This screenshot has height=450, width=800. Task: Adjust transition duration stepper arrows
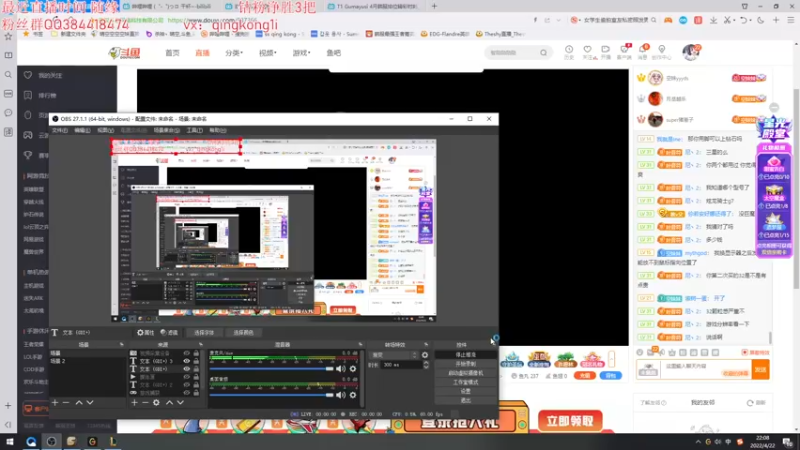426,365
